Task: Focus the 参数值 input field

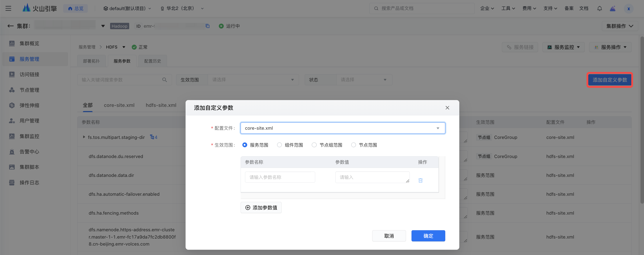Action: pos(372,177)
